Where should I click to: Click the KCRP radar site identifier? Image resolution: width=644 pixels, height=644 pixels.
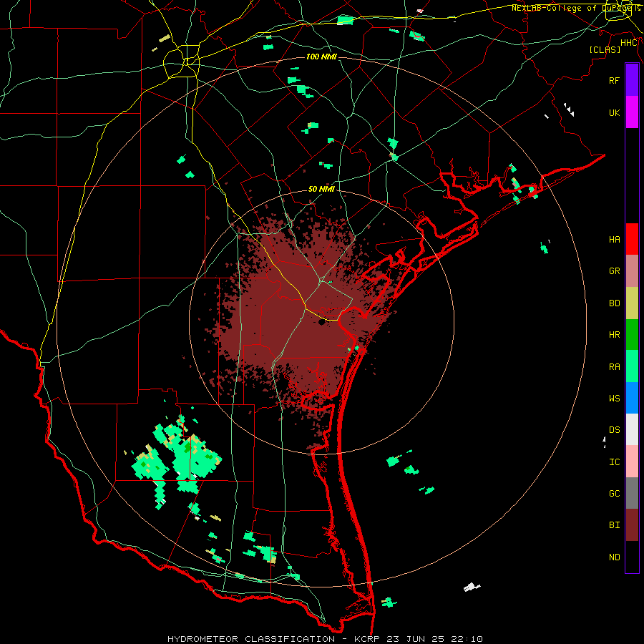(367, 639)
